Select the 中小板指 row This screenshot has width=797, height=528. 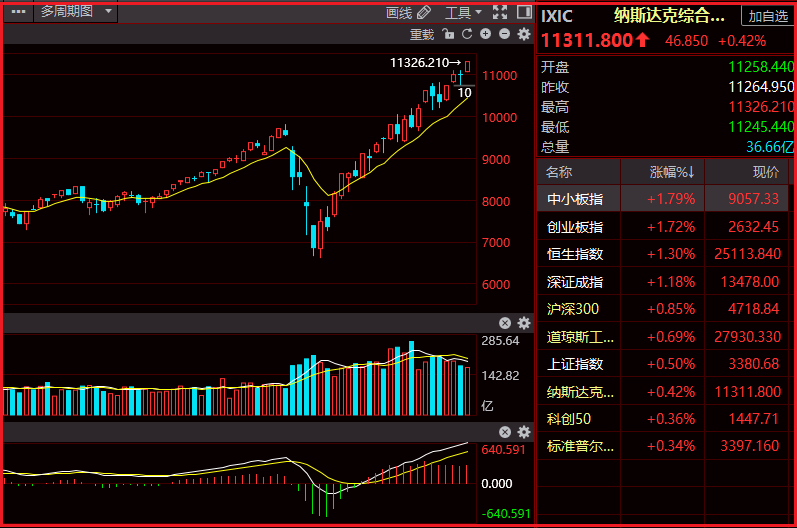pos(663,199)
